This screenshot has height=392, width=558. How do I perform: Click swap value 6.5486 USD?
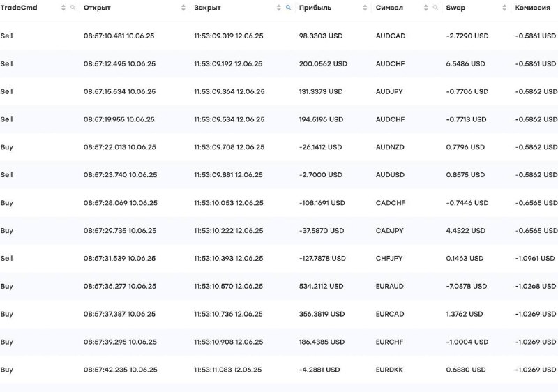coord(465,64)
